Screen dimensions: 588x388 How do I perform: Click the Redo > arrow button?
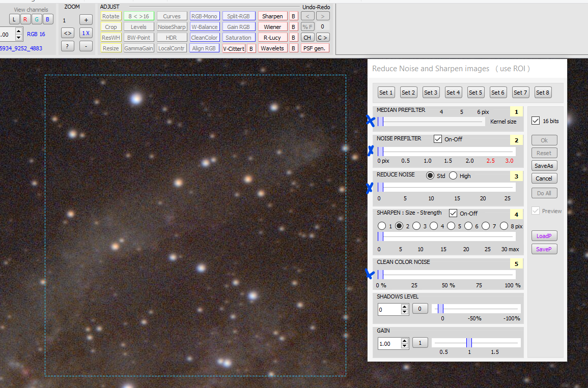(323, 16)
